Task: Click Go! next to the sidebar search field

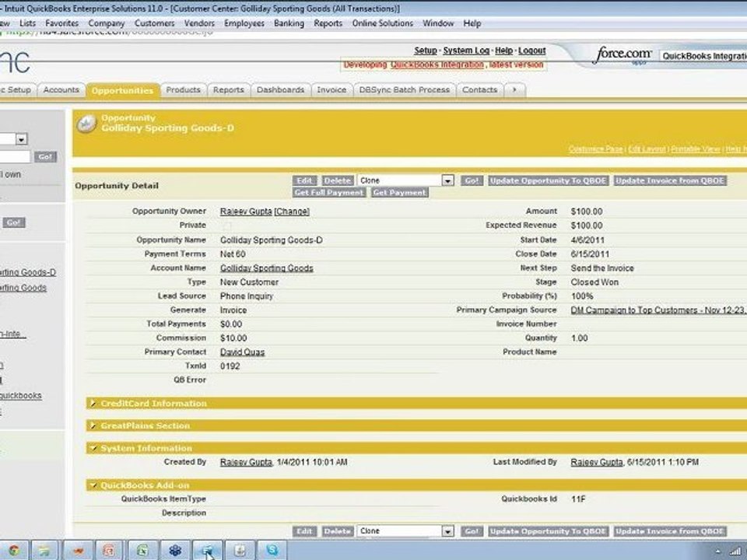Action: [x=45, y=156]
